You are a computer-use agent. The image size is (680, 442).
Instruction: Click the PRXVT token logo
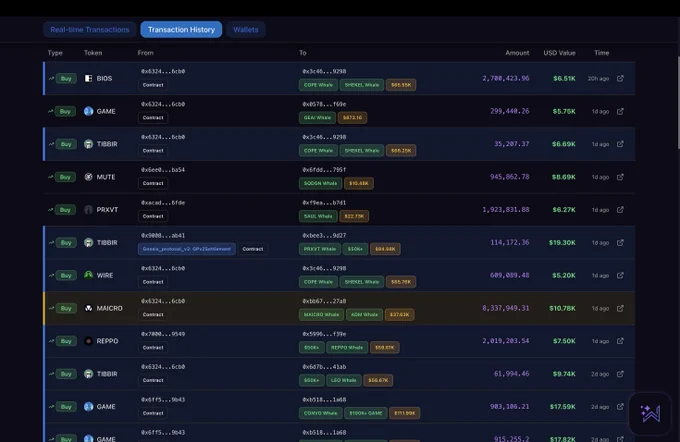click(88, 210)
